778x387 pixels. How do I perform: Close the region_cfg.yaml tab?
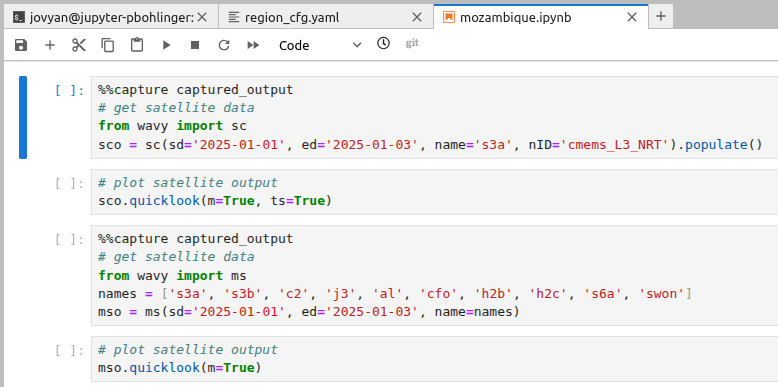tap(417, 17)
